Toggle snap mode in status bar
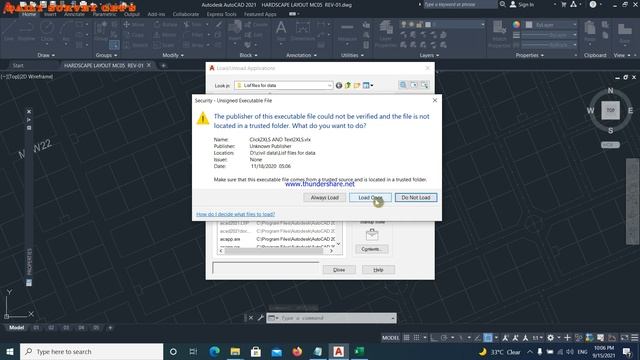640x360 pixels. pos(416,338)
